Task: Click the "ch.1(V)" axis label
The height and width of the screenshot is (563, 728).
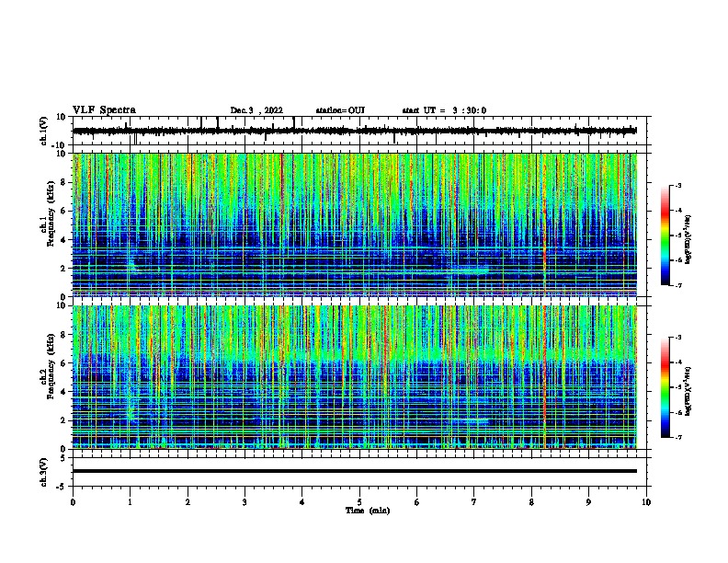Action: [x=43, y=131]
